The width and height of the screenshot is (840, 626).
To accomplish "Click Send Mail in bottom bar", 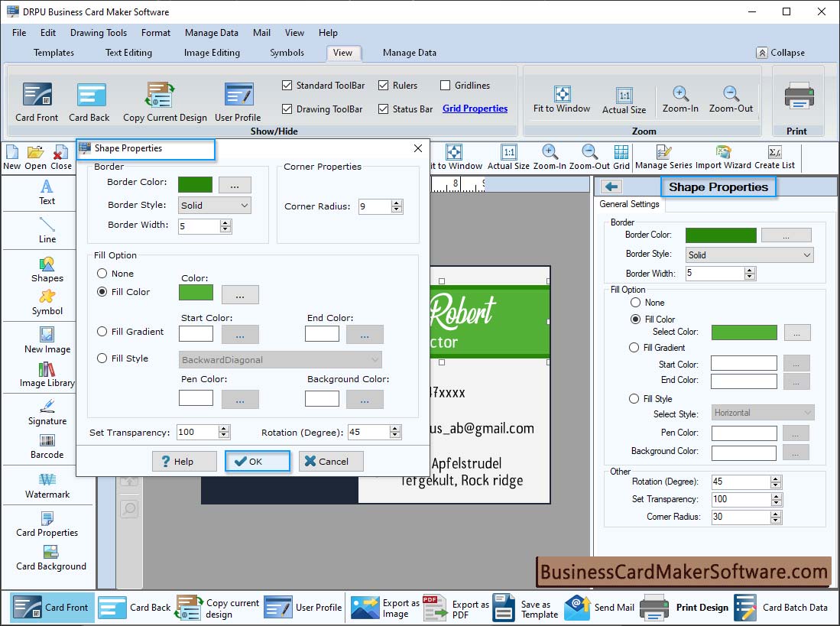I will [599, 607].
